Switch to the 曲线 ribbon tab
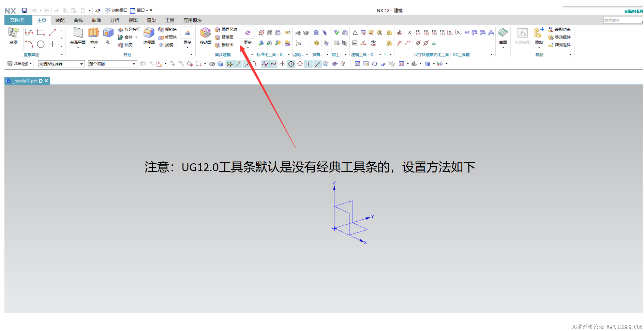Viewport: 644px width, 331px height. point(78,20)
